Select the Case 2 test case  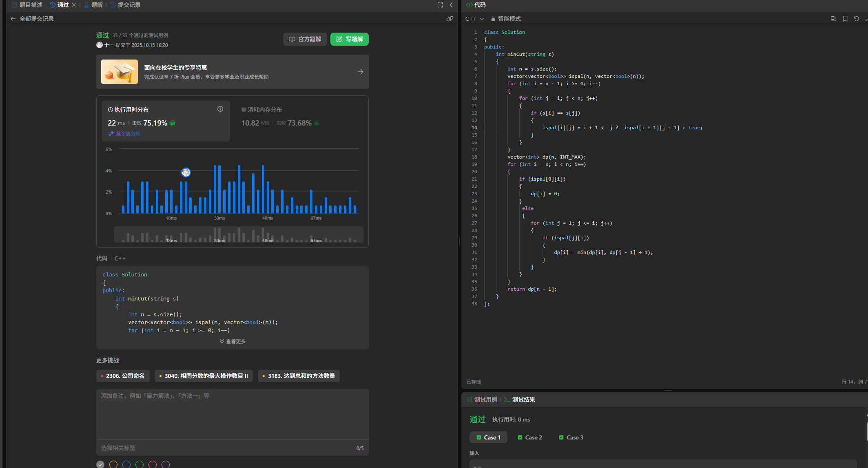click(530, 437)
